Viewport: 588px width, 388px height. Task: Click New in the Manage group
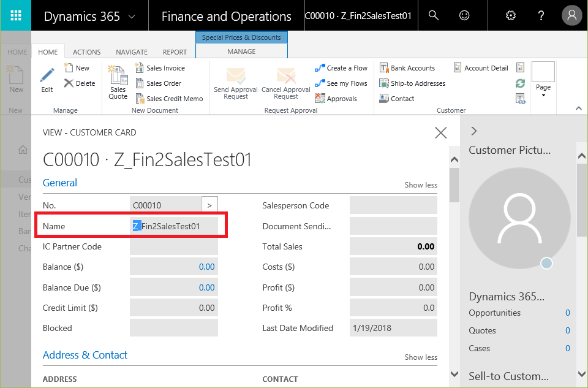tap(77, 68)
